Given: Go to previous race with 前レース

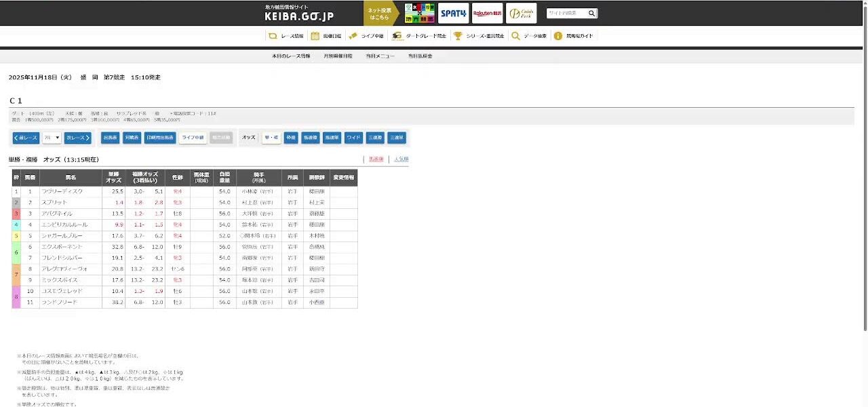Looking at the screenshot, I should 26,138.
